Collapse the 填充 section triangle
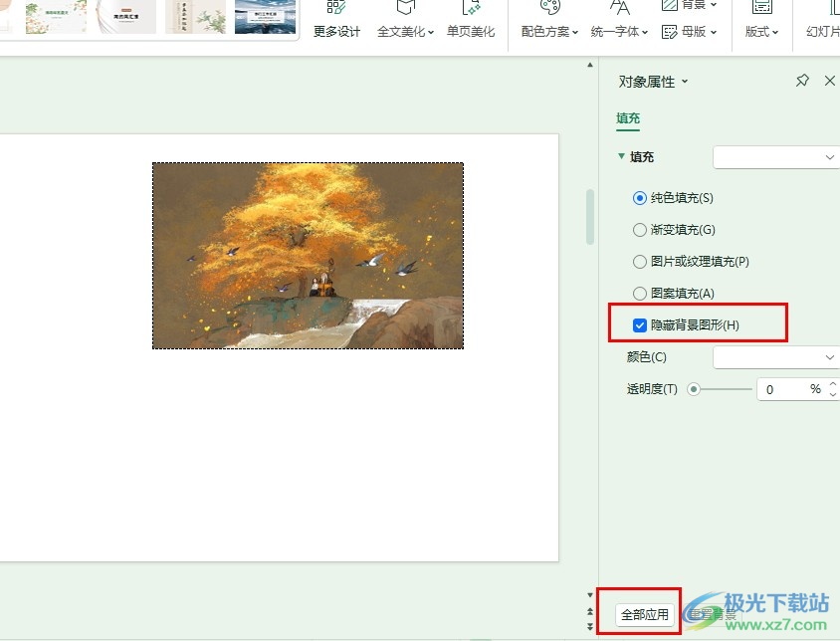This screenshot has height=641, width=840. [621, 156]
